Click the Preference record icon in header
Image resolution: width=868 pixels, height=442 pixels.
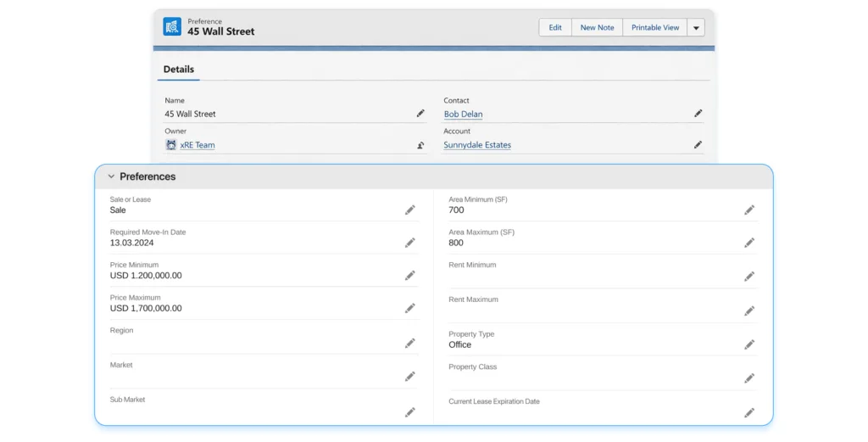(x=172, y=26)
